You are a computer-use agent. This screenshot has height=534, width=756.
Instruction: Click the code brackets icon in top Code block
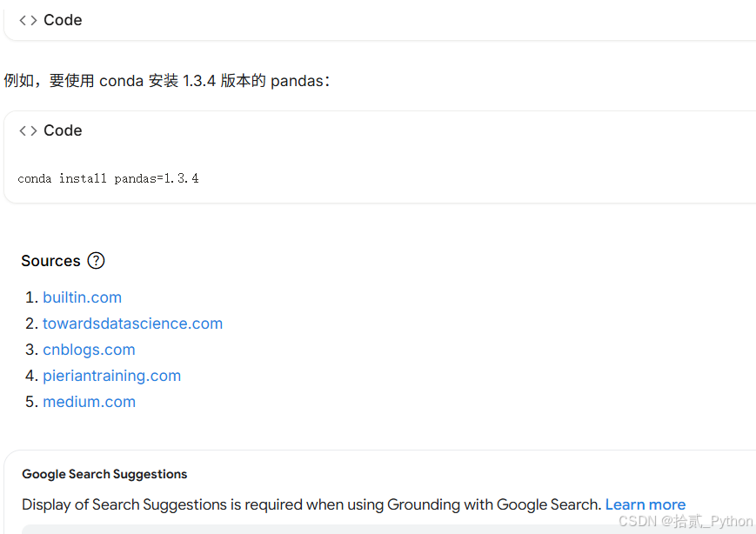[28, 20]
